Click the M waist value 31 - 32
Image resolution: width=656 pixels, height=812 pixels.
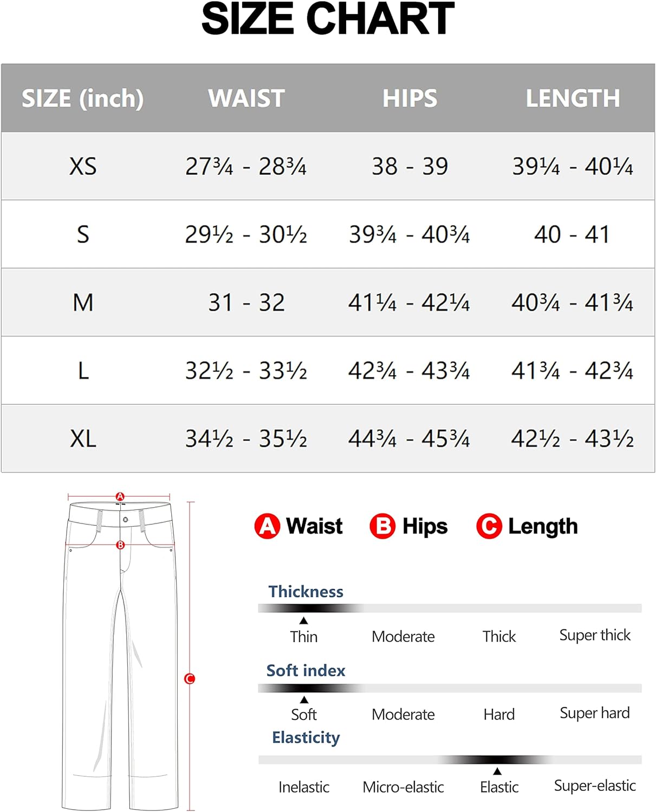tap(246, 303)
